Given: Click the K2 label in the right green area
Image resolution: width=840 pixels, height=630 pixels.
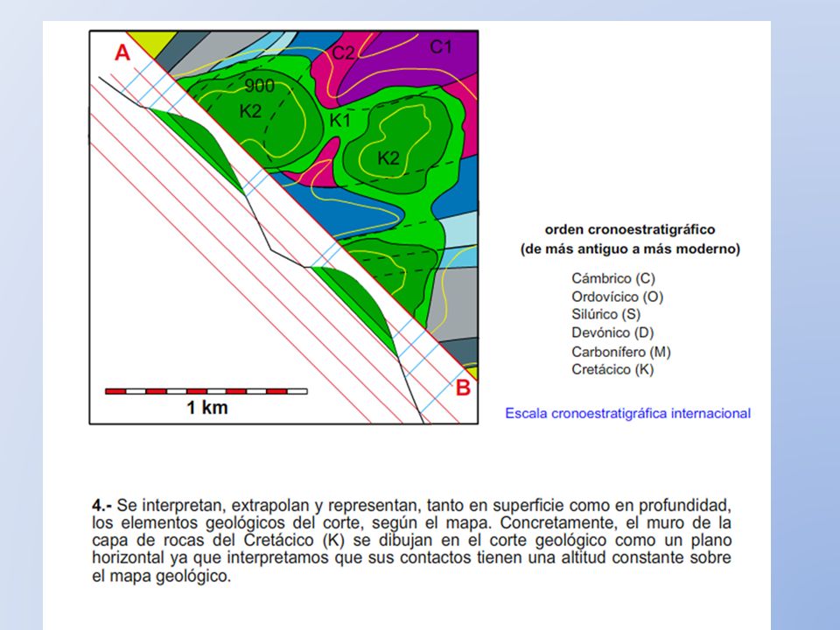Looking at the screenshot, I should [x=388, y=158].
